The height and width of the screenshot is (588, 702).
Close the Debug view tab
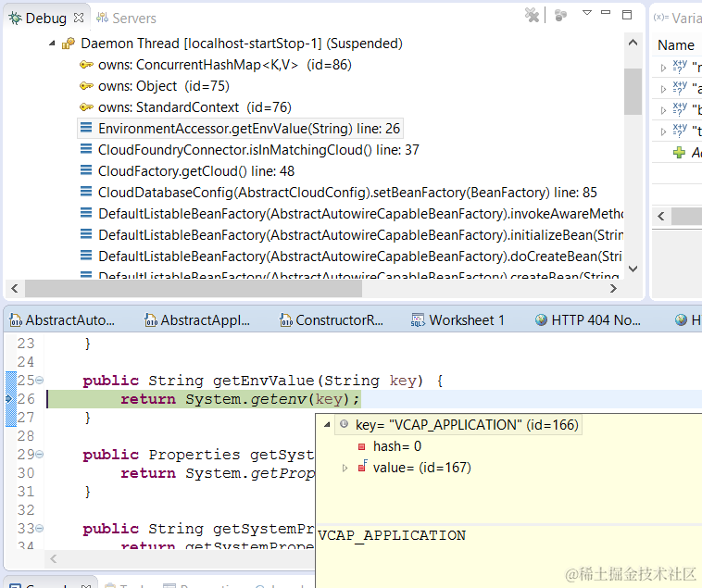point(79,18)
